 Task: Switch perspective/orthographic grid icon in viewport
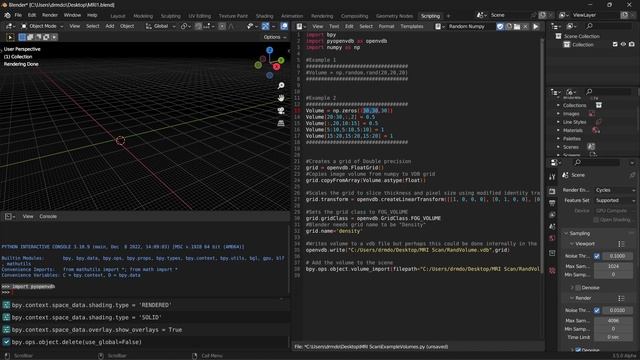281,123
